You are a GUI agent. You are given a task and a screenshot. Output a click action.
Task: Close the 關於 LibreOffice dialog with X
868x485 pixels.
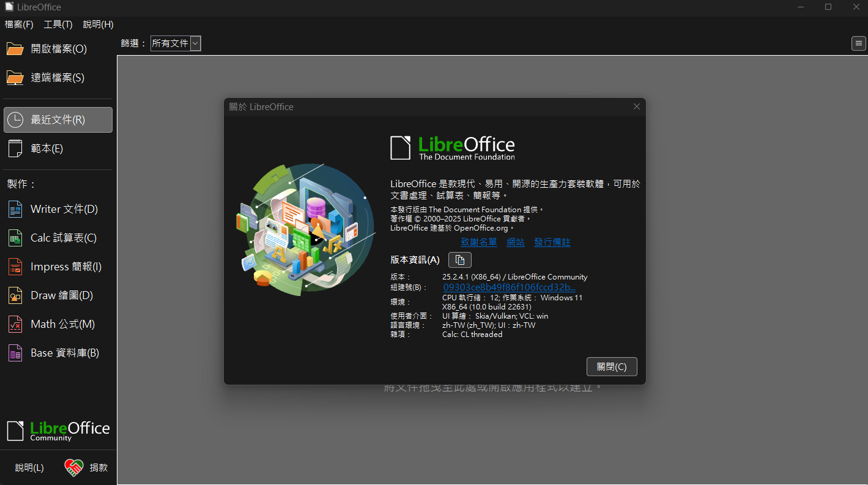coord(636,106)
